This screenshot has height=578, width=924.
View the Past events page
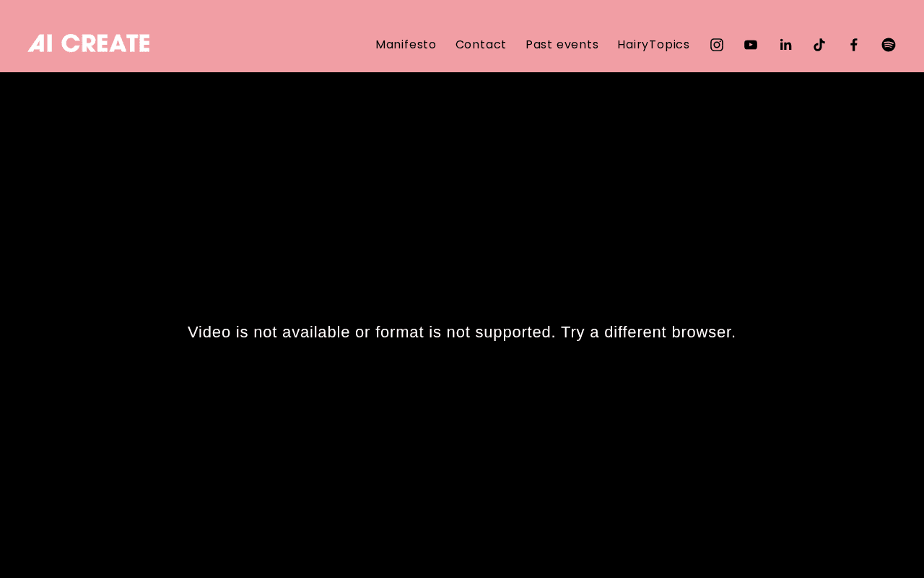562,45
